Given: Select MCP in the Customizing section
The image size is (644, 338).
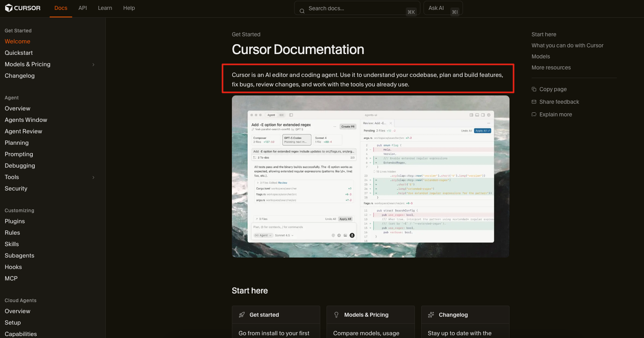Looking at the screenshot, I should click(11, 278).
